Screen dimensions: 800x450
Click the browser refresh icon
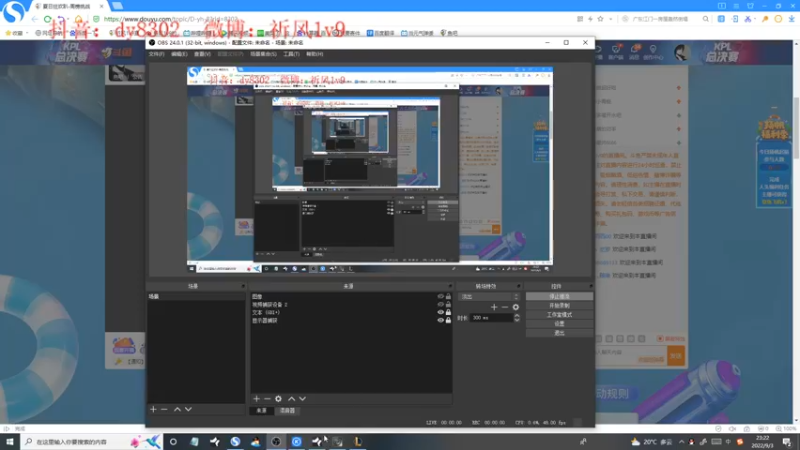tap(47, 19)
